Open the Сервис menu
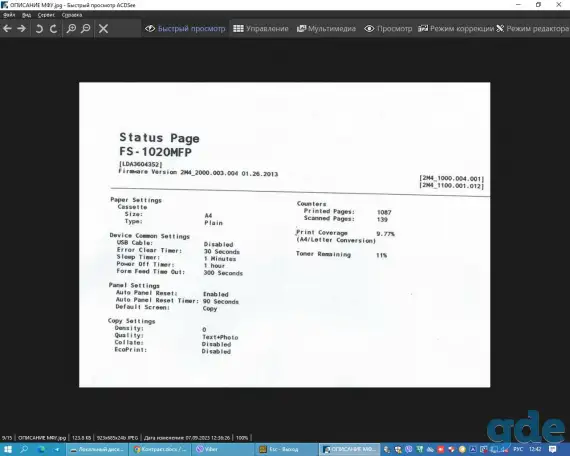This screenshot has height=456, width=570. tap(46, 15)
